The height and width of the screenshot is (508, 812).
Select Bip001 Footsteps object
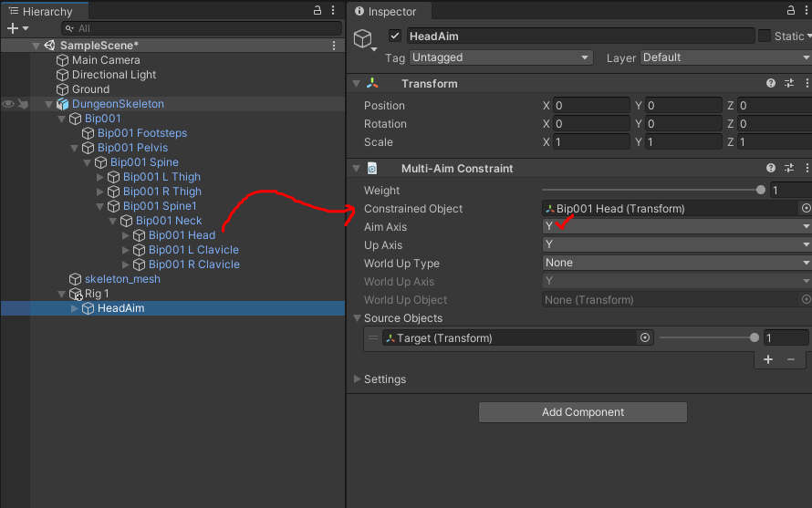coord(142,133)
